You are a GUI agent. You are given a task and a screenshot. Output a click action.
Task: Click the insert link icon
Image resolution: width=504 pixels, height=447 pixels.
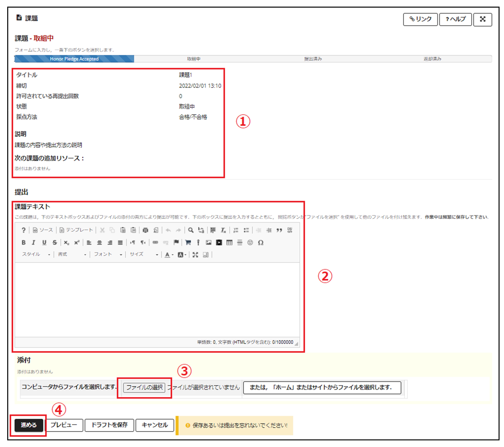pyautogui.click(x=155, y=242)
